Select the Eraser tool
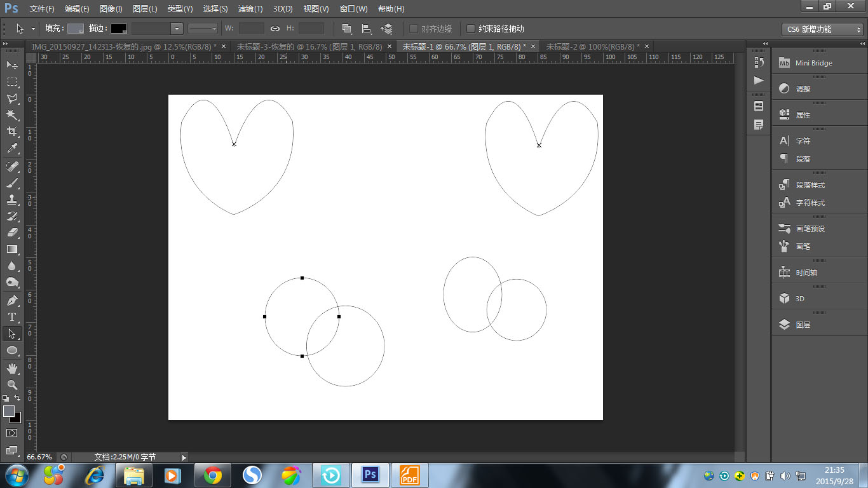Screen dimensions: 868x488 coord(12,233)
